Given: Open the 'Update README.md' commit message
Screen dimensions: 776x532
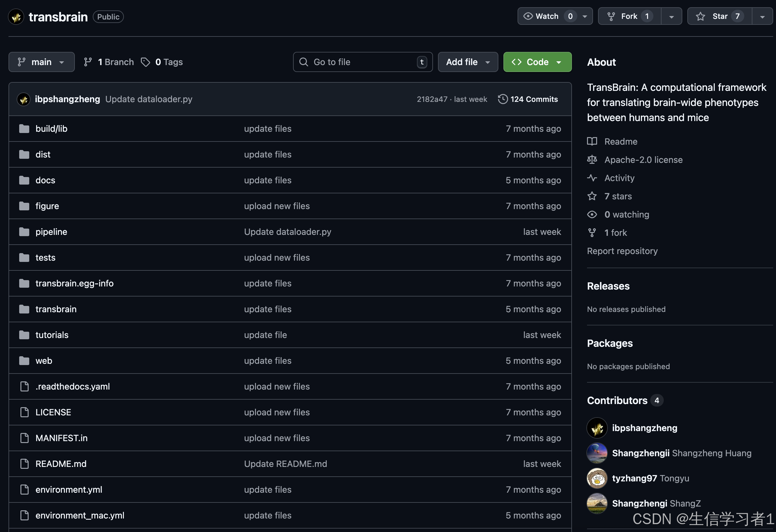Looking at the screenshot, I should tap(285, 464).
